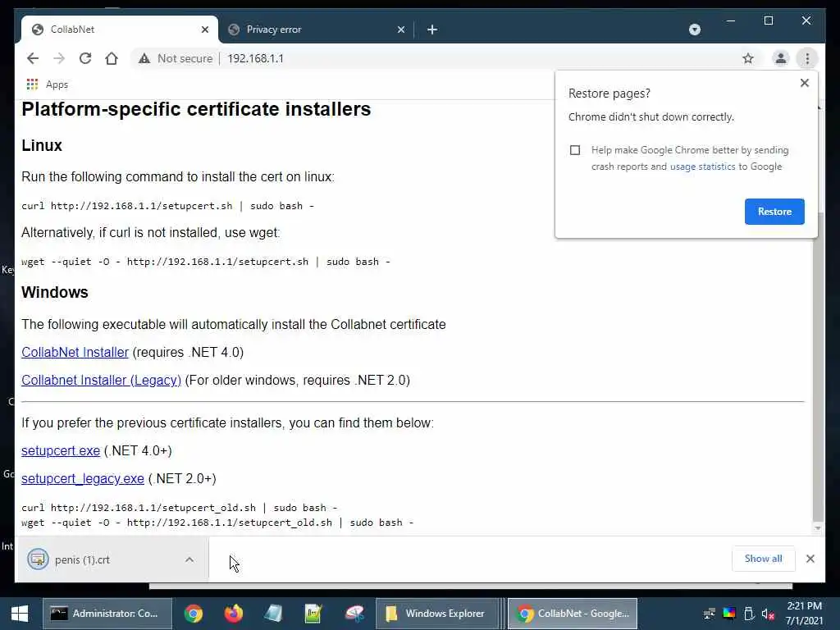Open the tab search dropdown arrow

pos(694,30)
